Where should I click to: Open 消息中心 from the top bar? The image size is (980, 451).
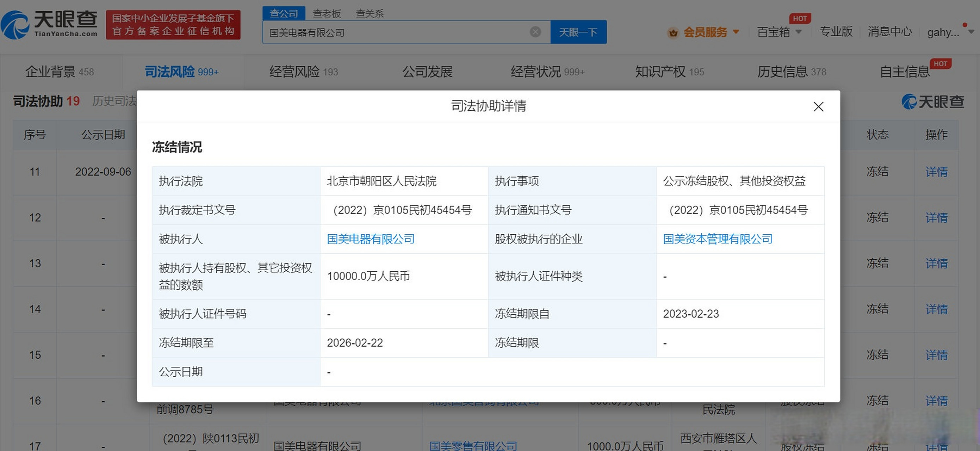(889, 32)
